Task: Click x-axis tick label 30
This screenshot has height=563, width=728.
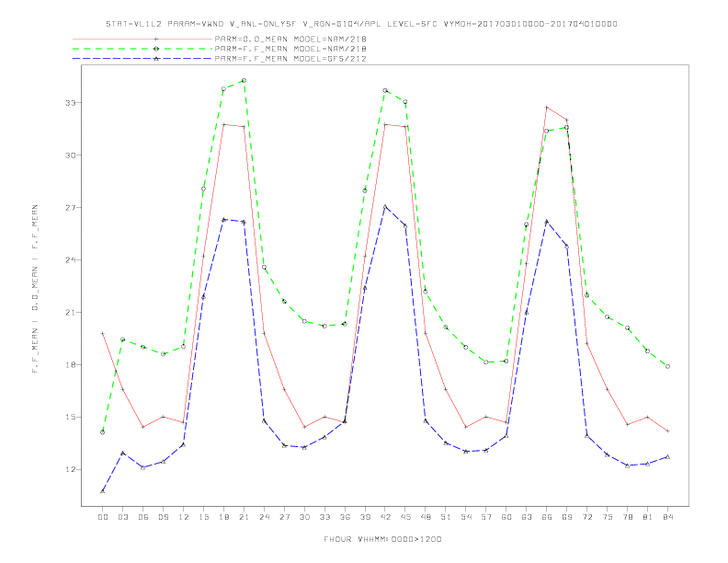Action: (x=304, y=517)
